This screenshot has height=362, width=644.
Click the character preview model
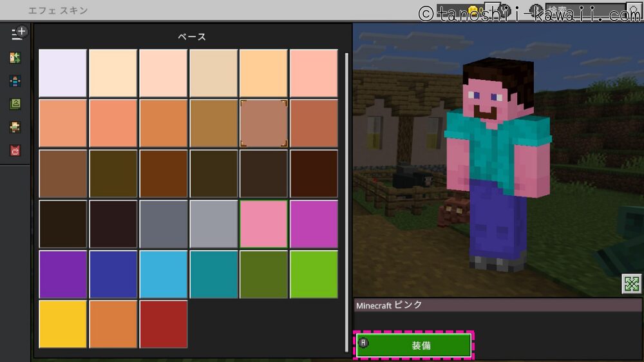(x=496, y=161)
